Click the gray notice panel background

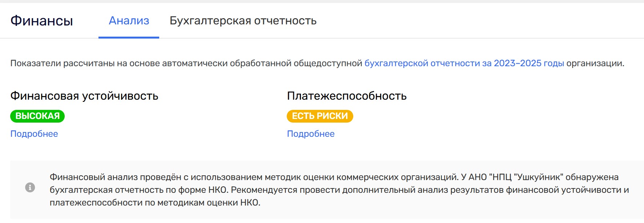pyautogui.click(x=327, y=215)
